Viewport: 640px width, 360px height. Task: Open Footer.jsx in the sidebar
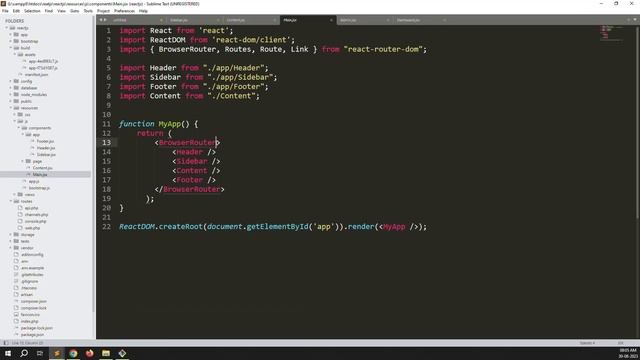click(x=45, y=141)
